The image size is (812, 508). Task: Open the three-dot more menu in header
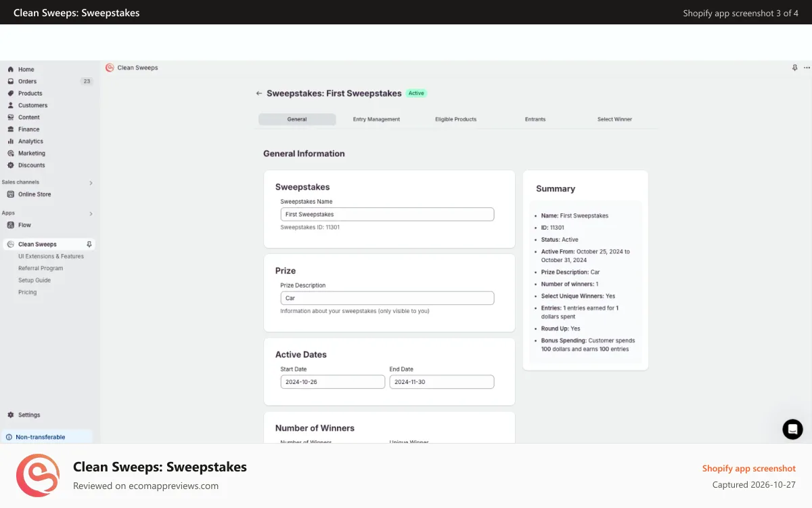(x=806, y=68)
